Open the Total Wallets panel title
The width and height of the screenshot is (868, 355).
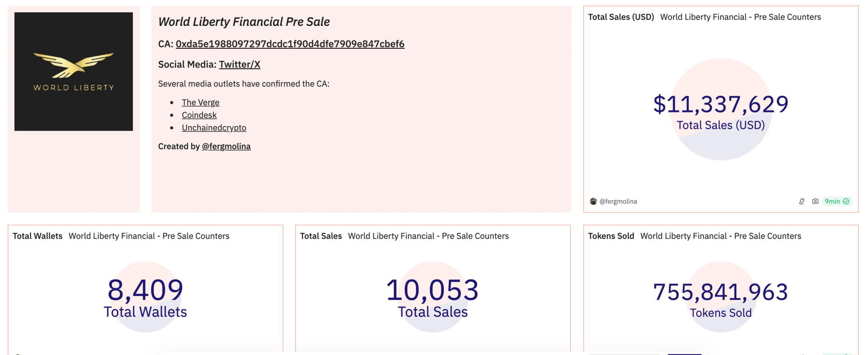pyautogui.click(x=37, y=236)
